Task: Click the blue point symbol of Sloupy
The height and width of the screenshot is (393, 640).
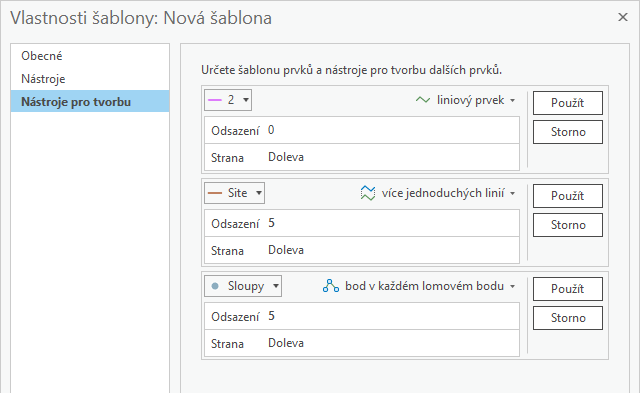Action: click(x=215, y=286)
